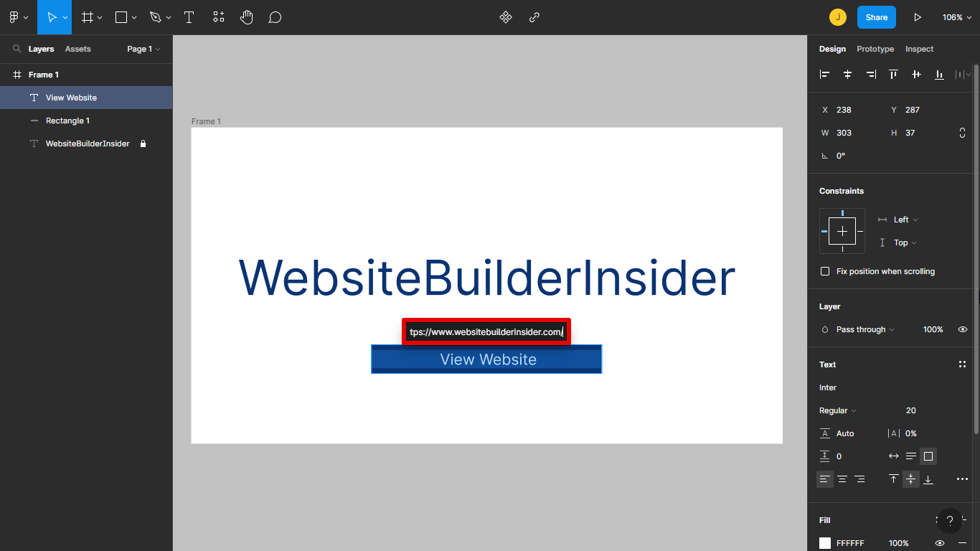Set text align left
The width and height of the screenshot is (980, 551).
pyautogui.click(x=825, y=479)
